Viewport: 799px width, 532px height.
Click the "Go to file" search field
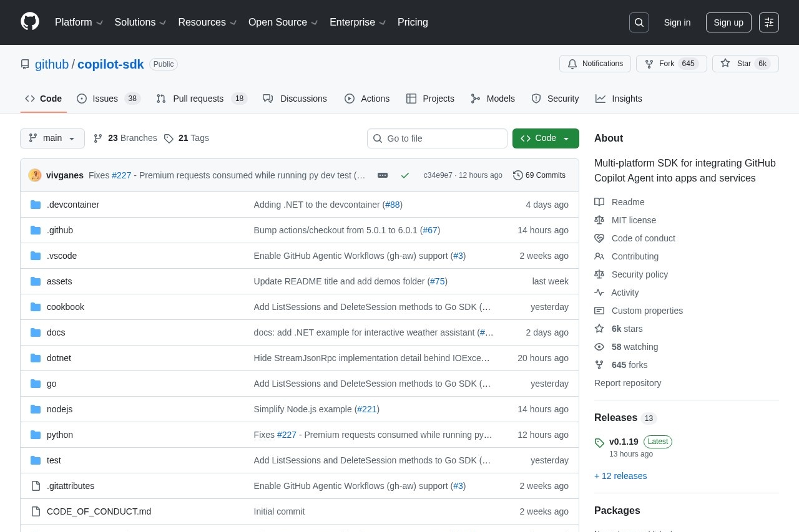point(437,138)
